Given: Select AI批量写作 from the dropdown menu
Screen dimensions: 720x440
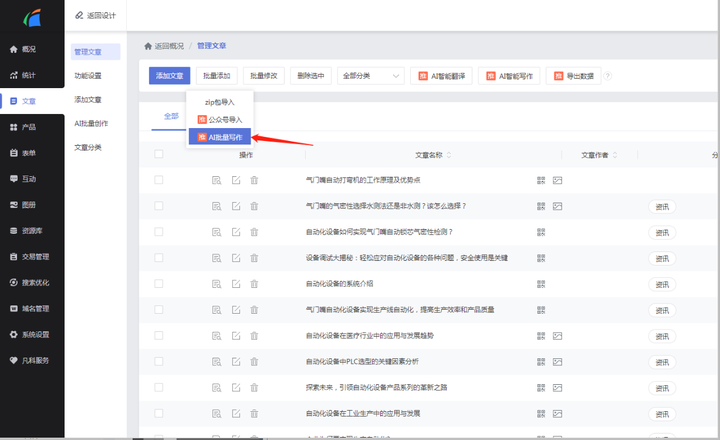Looking at the screenshot, I should (x=220, y=137).
